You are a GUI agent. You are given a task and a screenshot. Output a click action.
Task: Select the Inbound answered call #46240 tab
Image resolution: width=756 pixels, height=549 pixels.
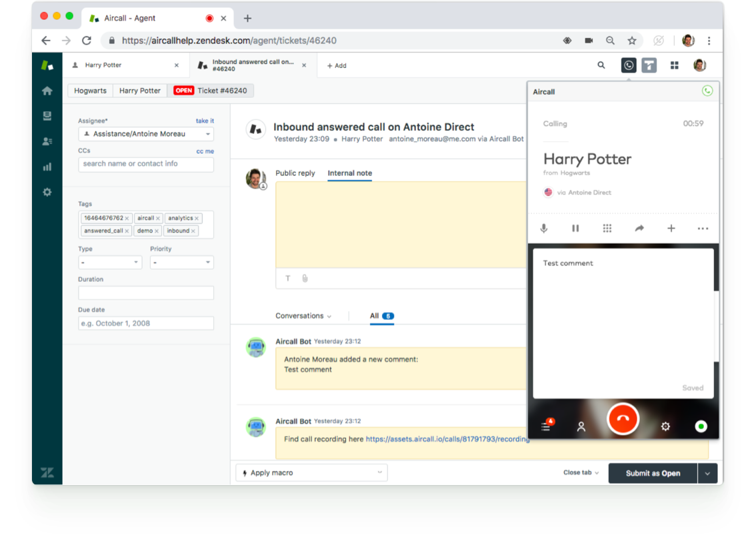tap(253, 65)
